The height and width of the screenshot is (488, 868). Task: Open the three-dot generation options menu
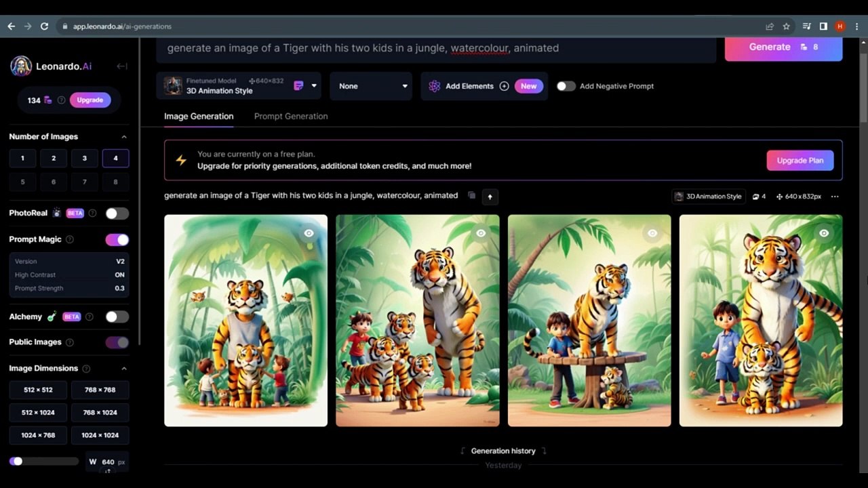tap(835, 197)
